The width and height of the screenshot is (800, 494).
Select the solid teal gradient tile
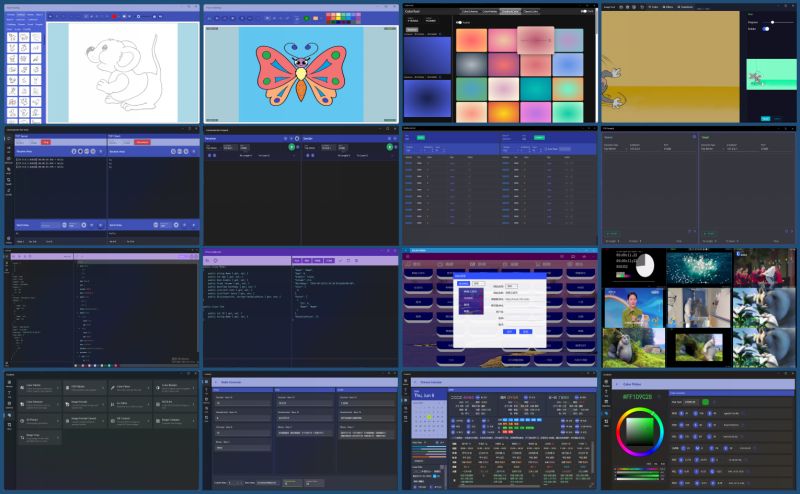[535, 88]
